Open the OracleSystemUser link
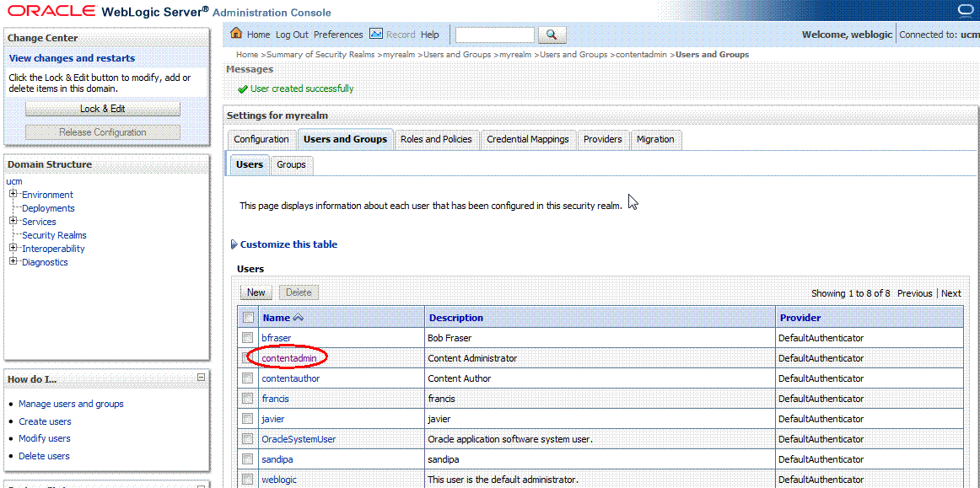The width and height of the screenshot is (980, 488). click(299, 439)
